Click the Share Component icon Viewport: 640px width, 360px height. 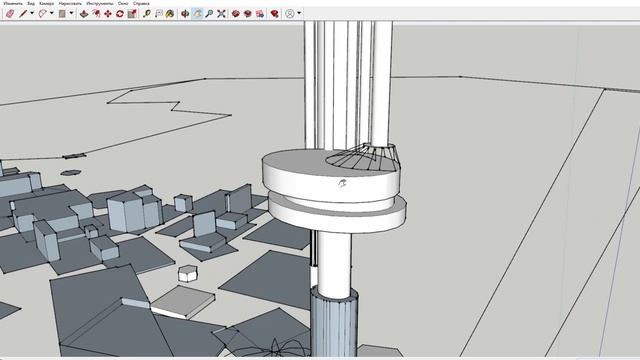pos(260,14)
